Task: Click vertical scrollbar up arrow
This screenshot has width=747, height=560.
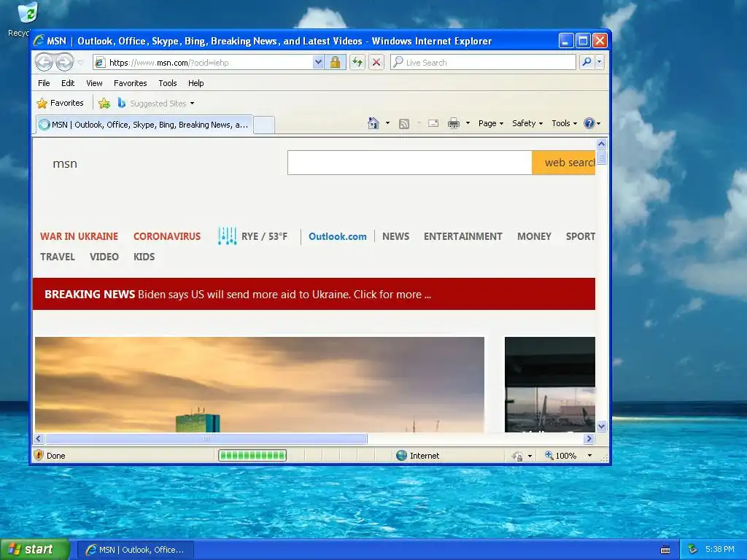Action: 601,144
